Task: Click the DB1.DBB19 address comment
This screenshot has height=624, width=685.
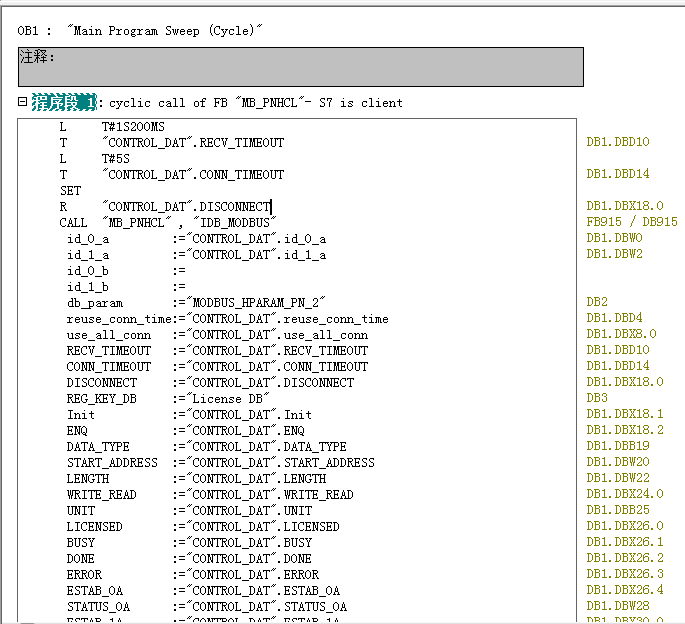Action: point(618,446)
